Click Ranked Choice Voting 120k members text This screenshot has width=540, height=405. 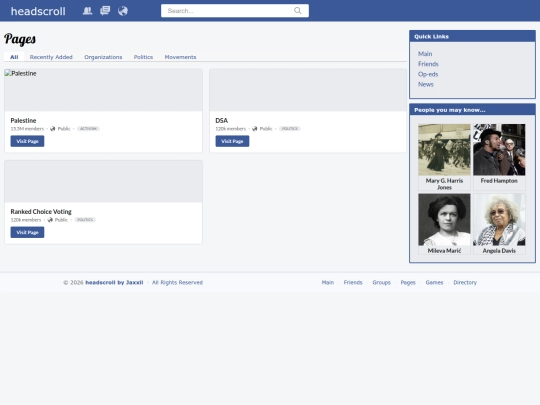[x=26, y=220]
